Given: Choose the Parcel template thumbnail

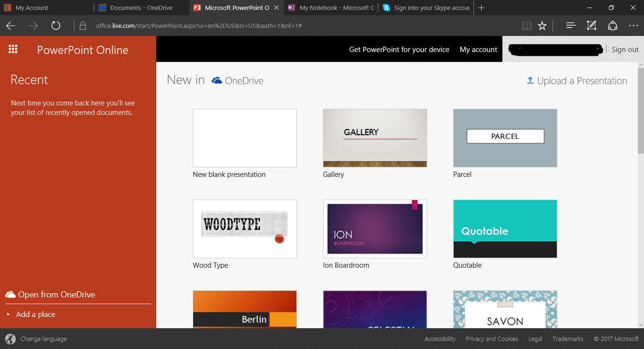Looking at the screenshot, I should click(x=505, y=138).
